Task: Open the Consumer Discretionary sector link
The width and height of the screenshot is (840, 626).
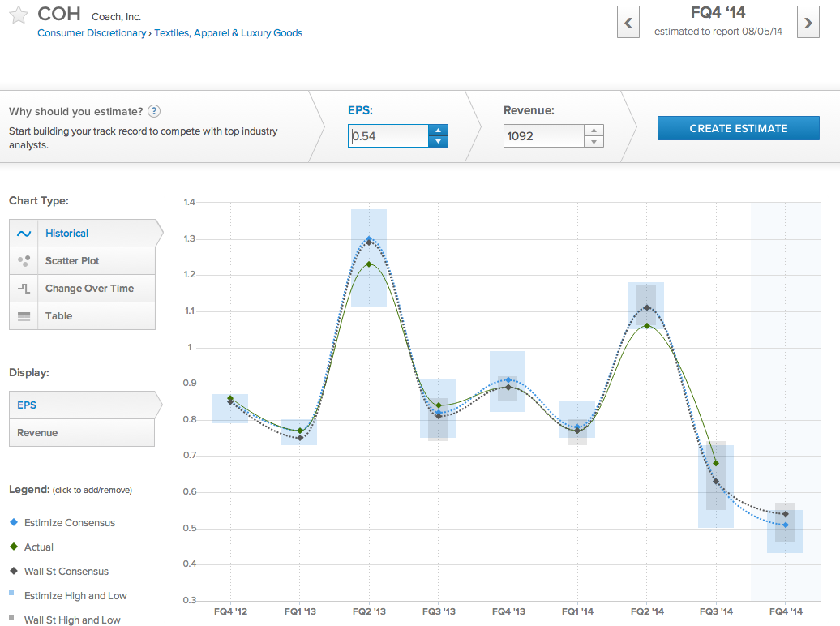Action: point(92,33)
